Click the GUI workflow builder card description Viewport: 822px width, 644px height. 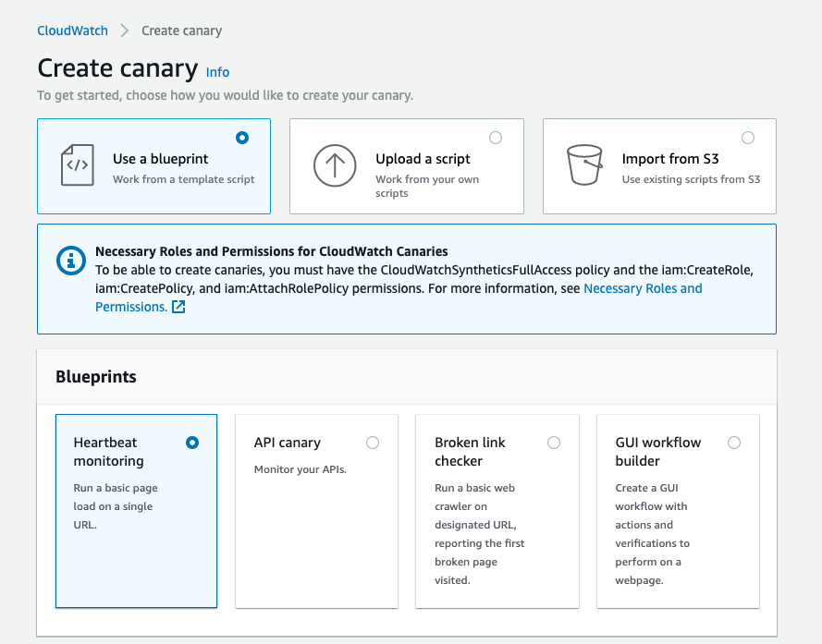652,534
